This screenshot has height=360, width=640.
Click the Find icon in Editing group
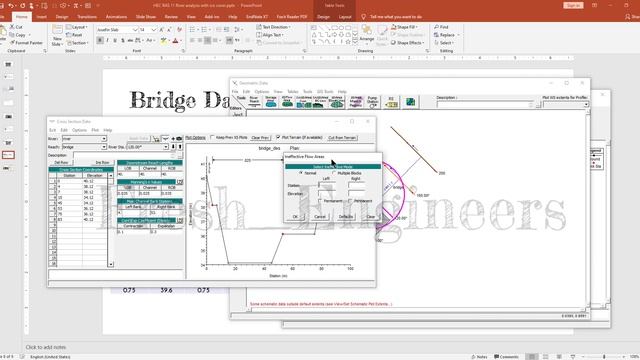coord(436,27)
